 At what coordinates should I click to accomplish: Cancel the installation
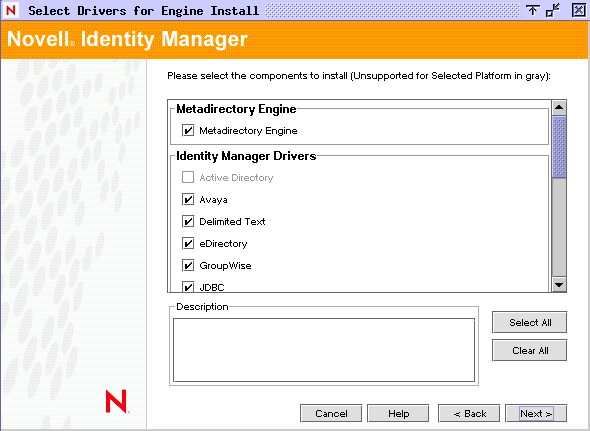coord(331,414)
